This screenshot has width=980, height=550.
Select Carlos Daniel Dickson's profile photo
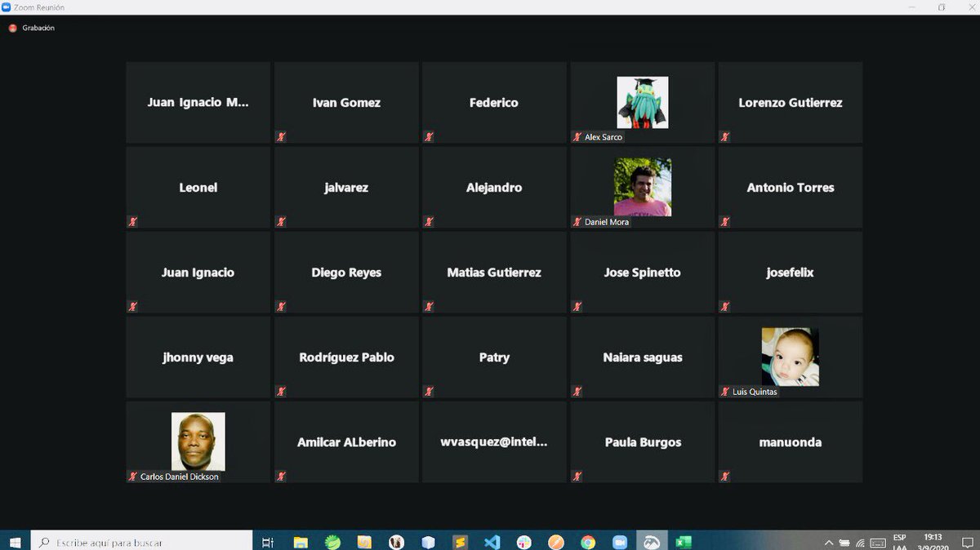point(198,441)
